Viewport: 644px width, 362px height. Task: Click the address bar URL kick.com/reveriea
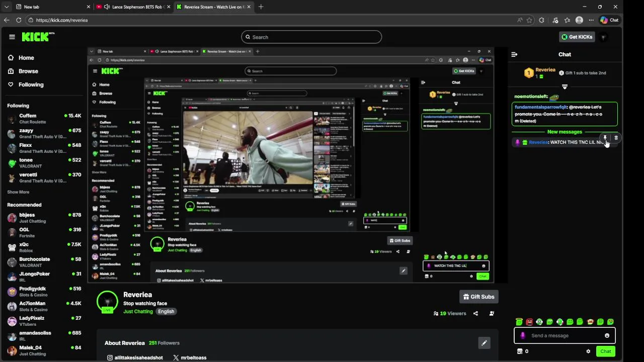(62, 20)
